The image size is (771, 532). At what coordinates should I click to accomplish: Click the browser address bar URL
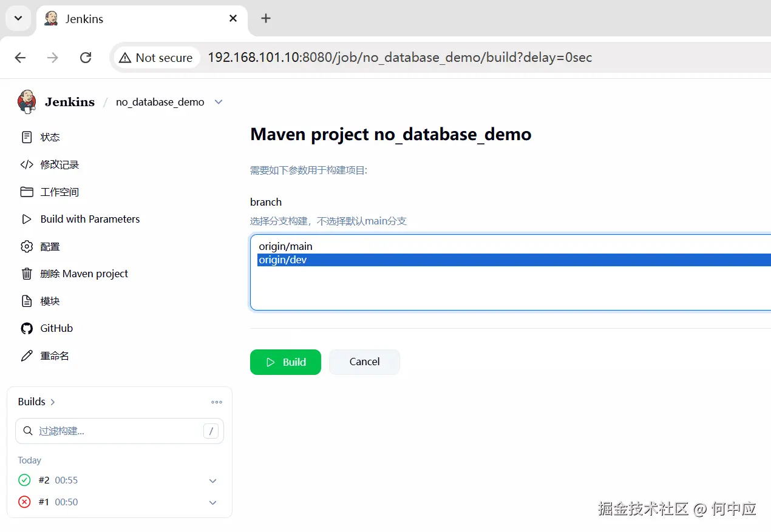[x=399, y=58]
